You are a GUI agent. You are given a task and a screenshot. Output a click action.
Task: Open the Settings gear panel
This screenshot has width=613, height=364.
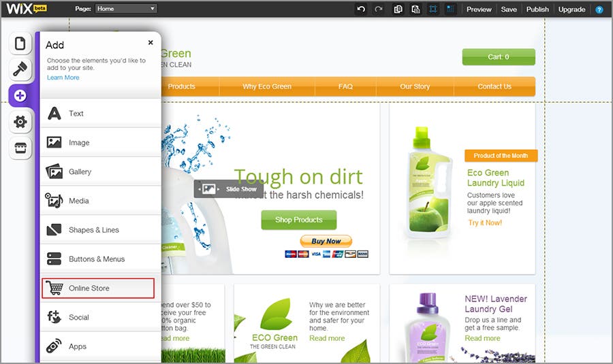coord(20,122)
